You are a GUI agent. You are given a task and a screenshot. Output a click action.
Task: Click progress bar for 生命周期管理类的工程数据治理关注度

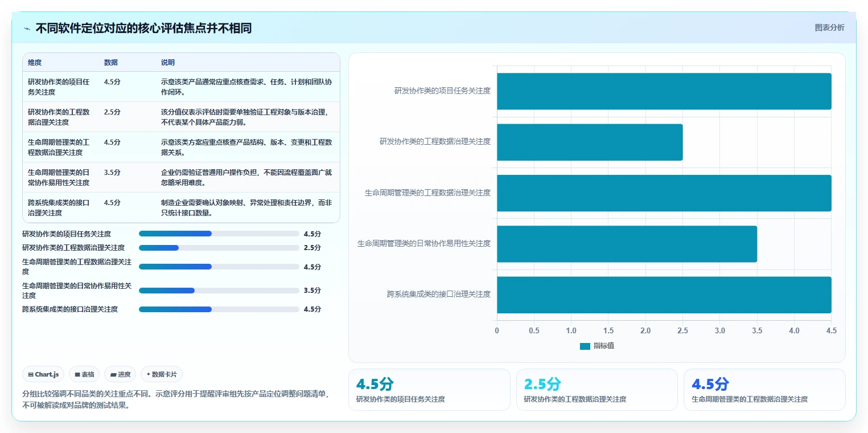click(219, 267)
